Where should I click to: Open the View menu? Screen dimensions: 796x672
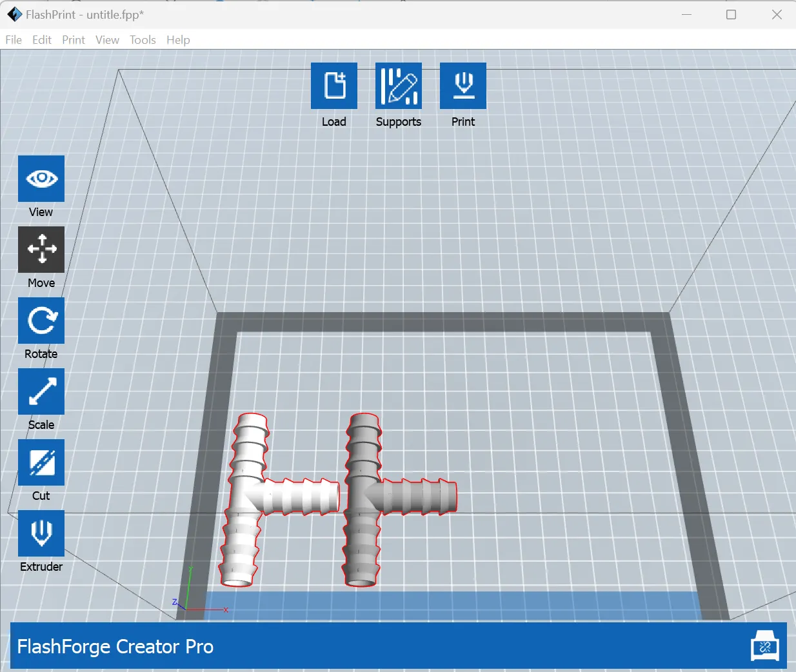point(107,40)
